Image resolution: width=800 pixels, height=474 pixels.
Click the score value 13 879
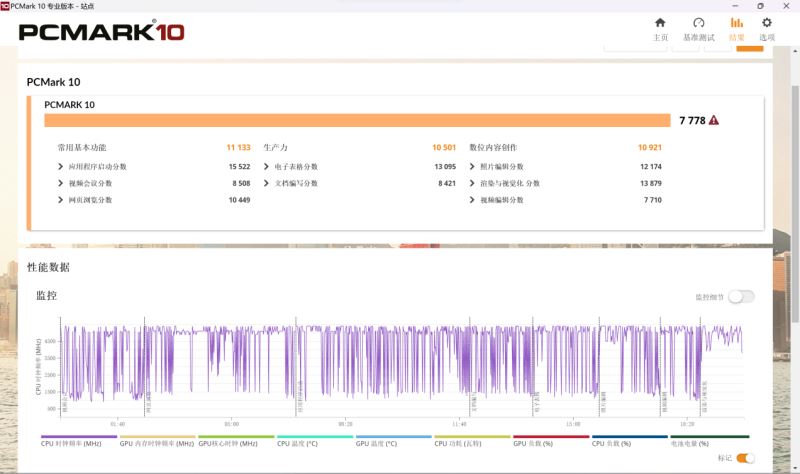click(651, 183)
